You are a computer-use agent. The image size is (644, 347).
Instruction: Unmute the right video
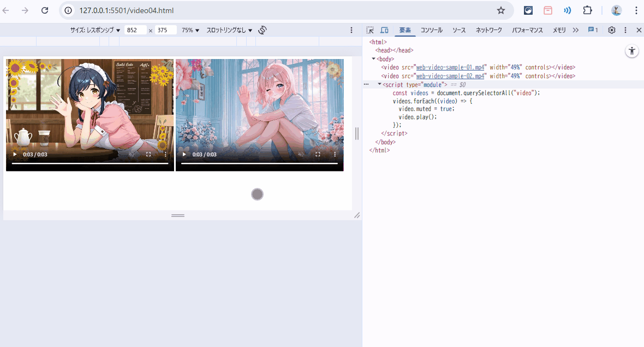point(301,155)
